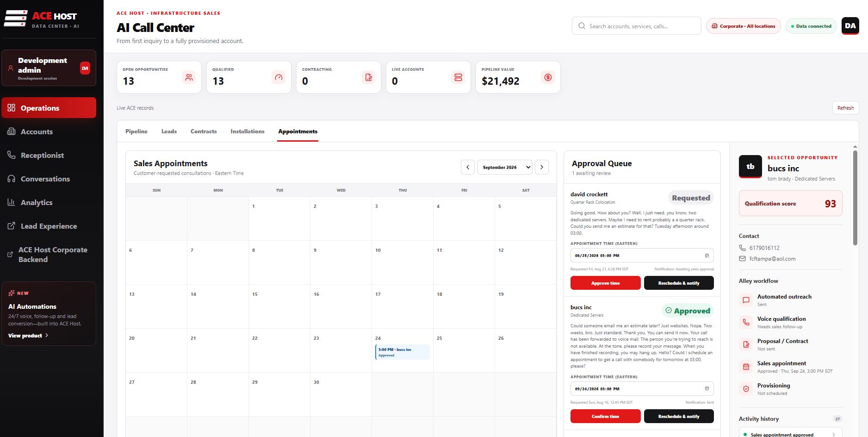Go to previous month with left chevron
868x437 pixels.
468,167
